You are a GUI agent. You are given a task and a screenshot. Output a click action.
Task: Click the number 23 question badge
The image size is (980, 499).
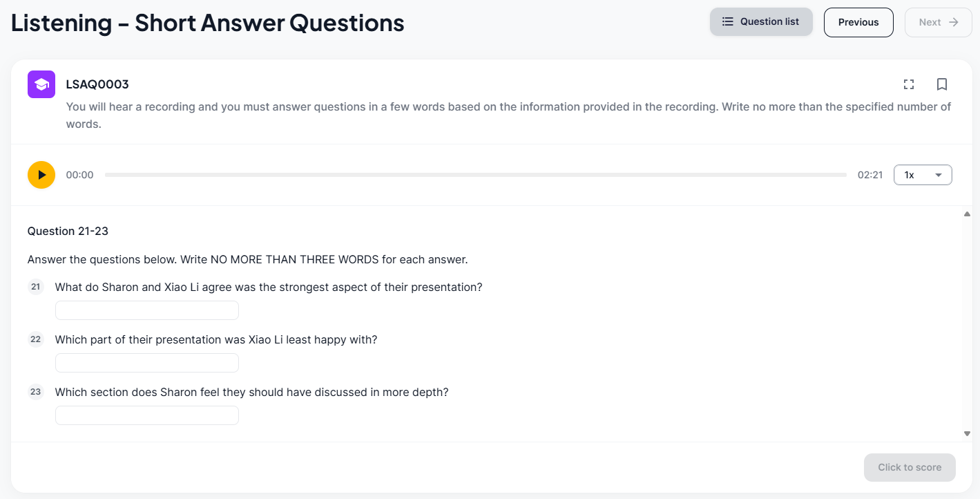[x=36, y=392]
